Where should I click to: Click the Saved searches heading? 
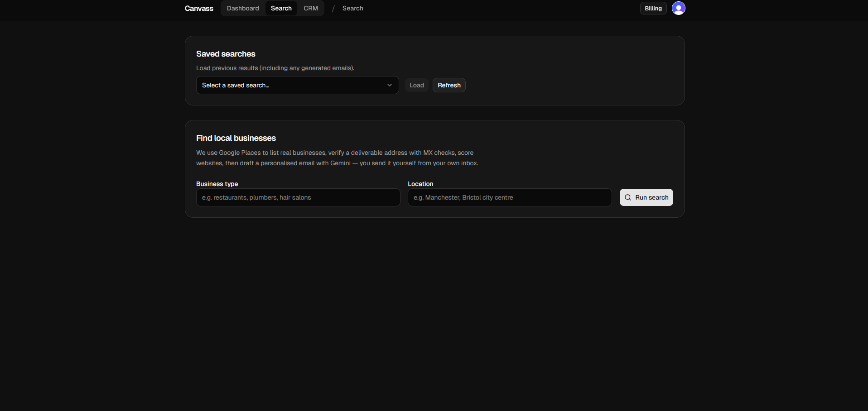click(226, 54)
